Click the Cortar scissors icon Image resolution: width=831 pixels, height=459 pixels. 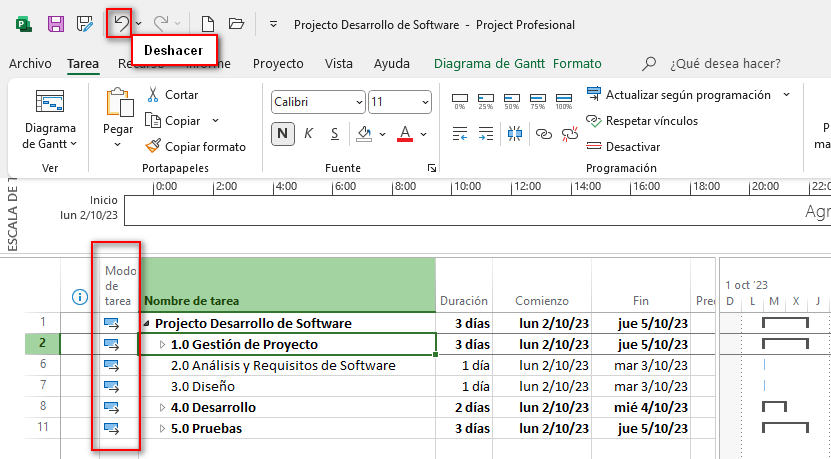click(154, 95)
